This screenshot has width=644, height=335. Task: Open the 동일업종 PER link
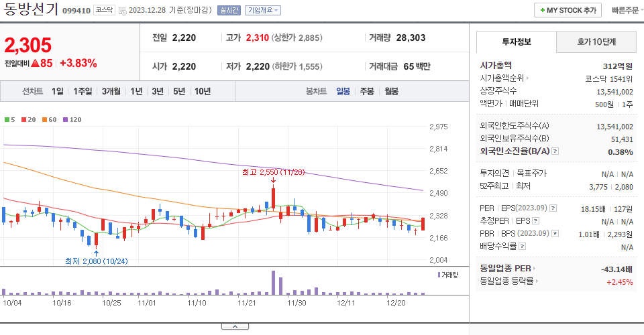tap(508, 269)
